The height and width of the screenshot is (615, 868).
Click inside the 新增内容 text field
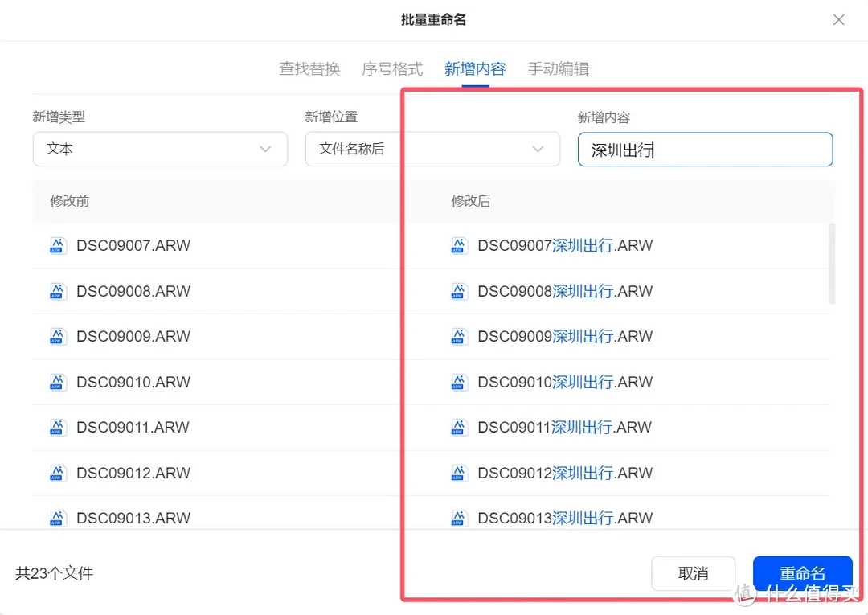[705, 149]
